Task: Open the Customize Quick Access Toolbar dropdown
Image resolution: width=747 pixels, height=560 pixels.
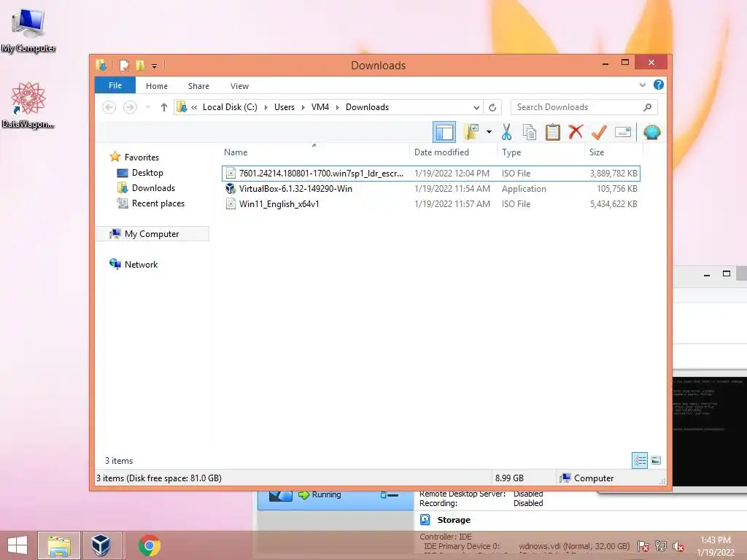Action: pos(155,66)
